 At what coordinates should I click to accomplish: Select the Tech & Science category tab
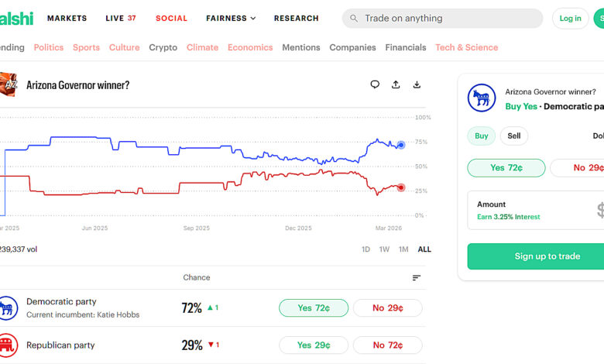click(x=466, y=47)
